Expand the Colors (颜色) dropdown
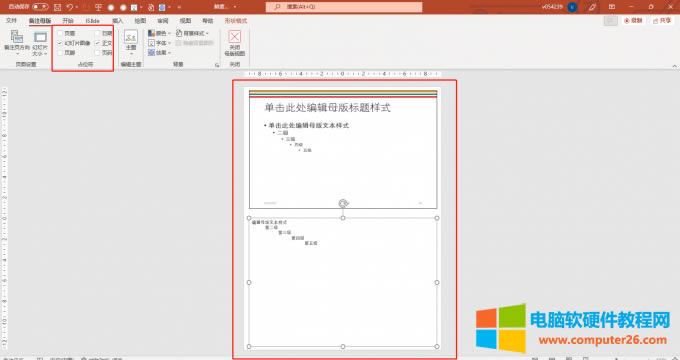Image resolution: width=680 pixels, height=360 pixels. click(159, 33)
